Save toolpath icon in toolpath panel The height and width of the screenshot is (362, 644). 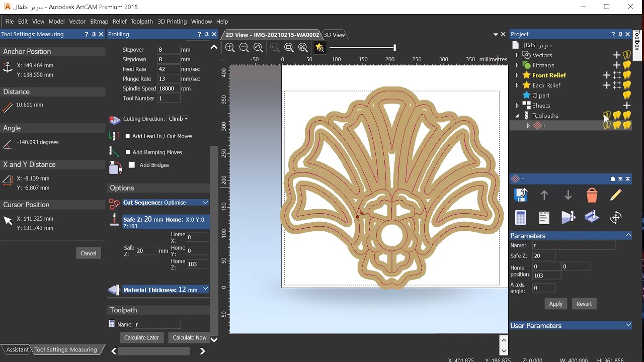[521, 195]
